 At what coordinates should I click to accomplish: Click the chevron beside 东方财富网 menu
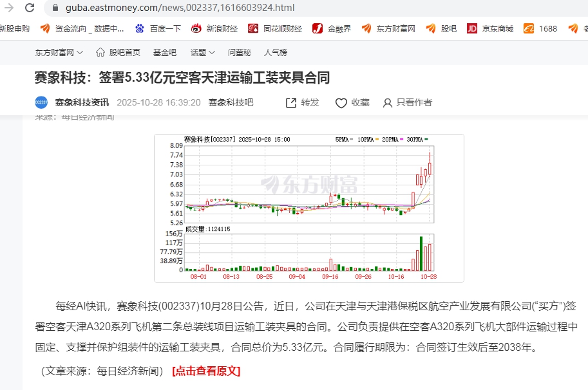pos(80,53)
